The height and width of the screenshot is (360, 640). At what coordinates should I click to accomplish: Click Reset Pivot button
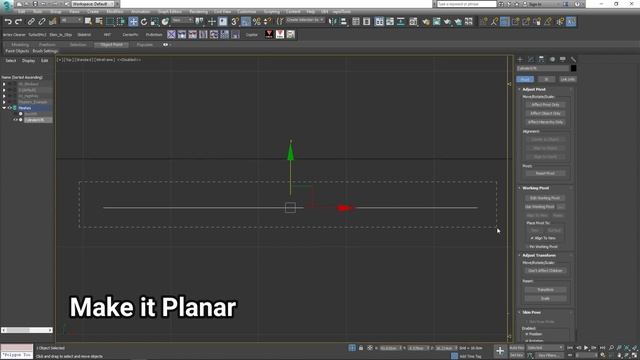coord(545,173)
